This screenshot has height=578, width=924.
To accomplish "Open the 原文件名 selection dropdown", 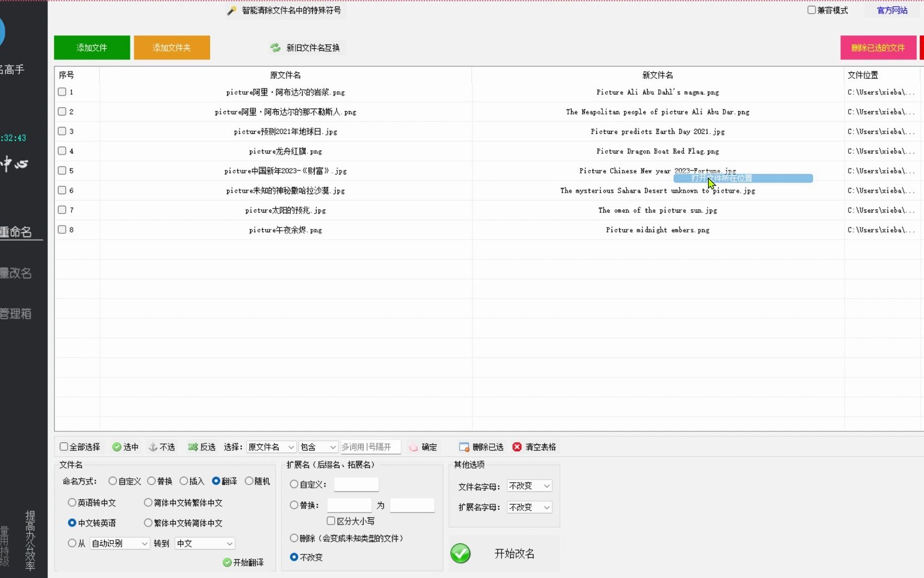I will 271,447.
